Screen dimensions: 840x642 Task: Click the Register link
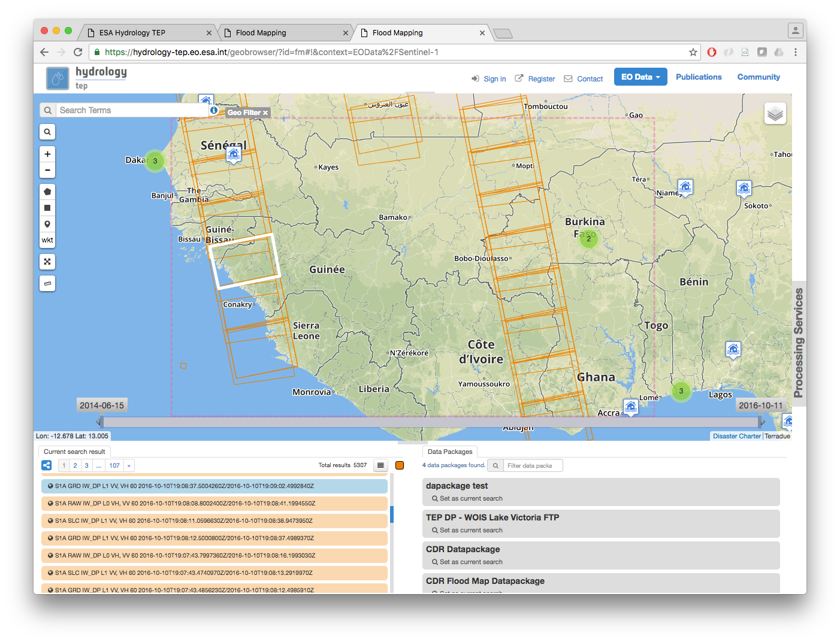point(535,78)
